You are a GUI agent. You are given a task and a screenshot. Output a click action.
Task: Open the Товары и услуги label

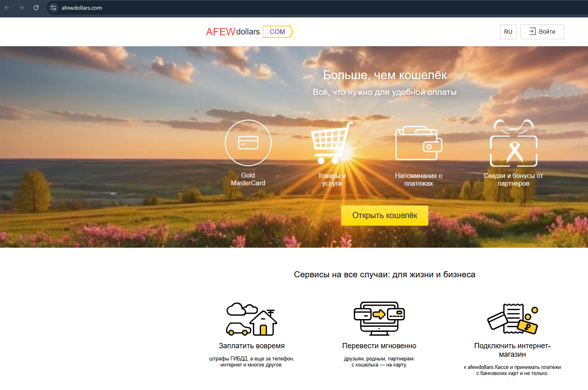click(332, 180)
